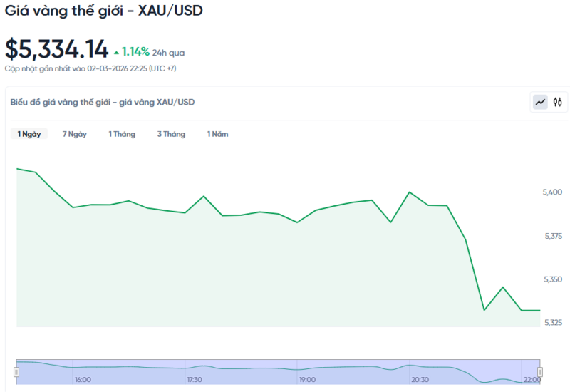Switch to the candlestick chart view

click(x=558, y=102)
